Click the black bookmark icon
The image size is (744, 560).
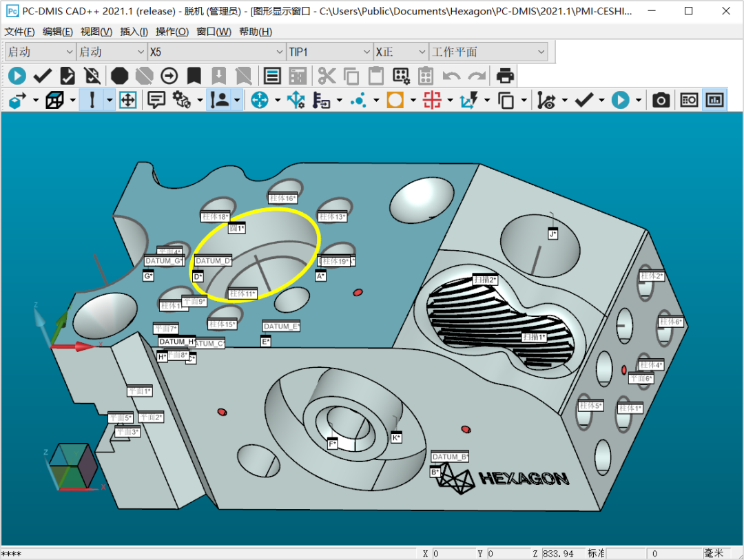194,76
